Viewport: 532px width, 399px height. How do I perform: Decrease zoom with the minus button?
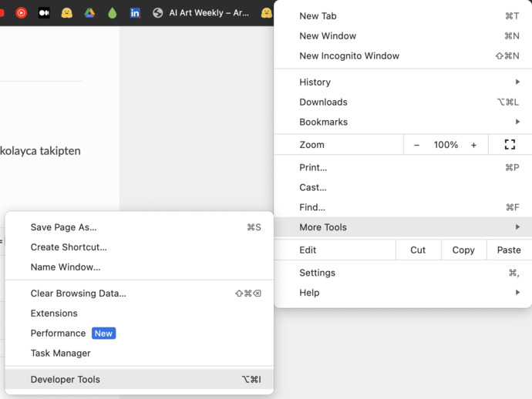click(x=416, y=145)
